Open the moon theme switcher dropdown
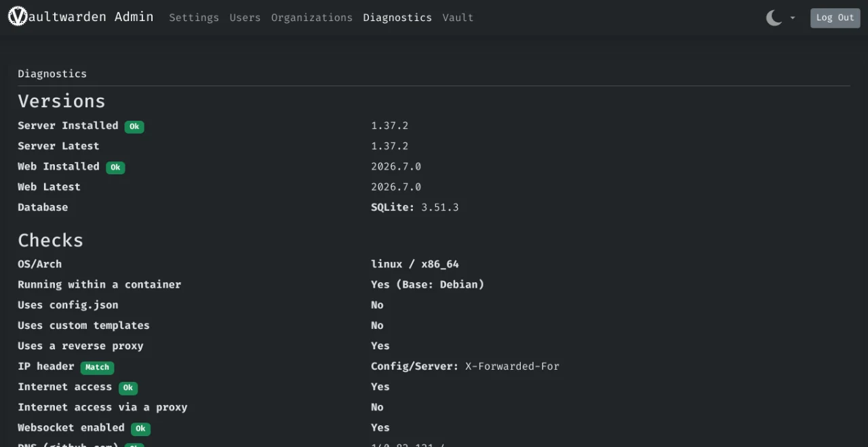Viewport: 868px width, 447px height. pyautogui.click(x=781, y=18)
